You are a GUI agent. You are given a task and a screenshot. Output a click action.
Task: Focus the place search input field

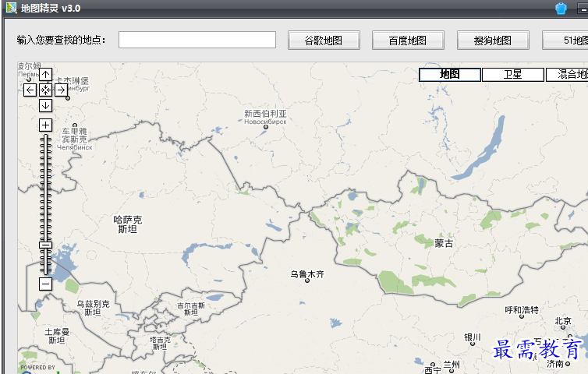pyautogui.click(x=197, y=40)
